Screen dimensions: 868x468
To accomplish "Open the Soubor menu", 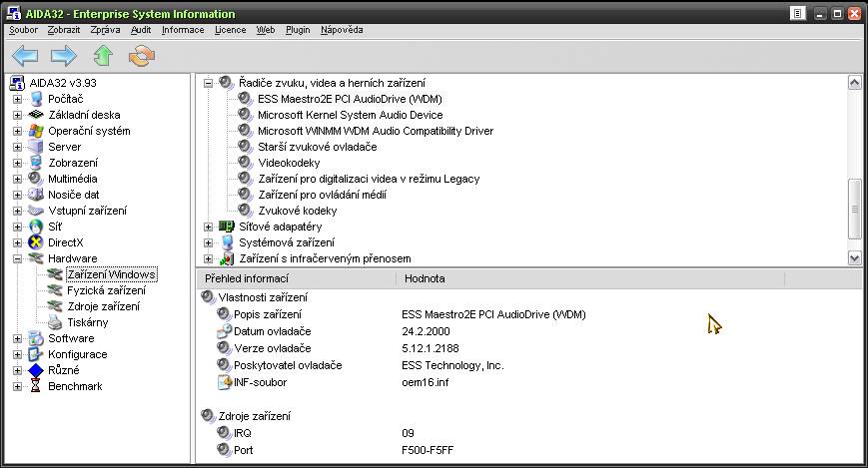I will pos(23,30).
